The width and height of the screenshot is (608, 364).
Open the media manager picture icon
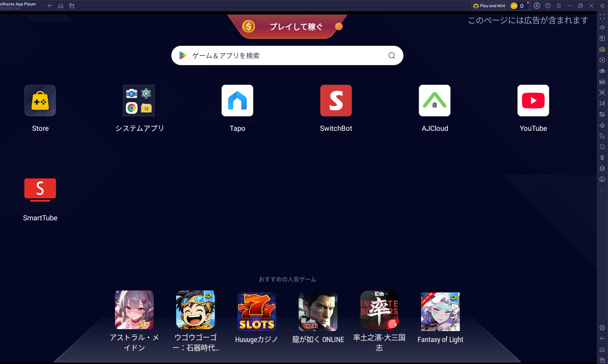click(602, 114)
